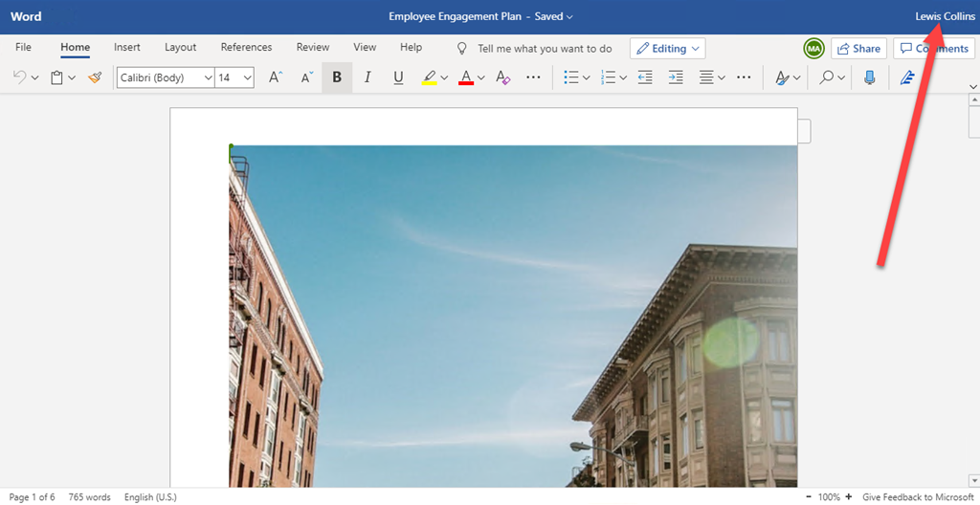Open Give Feedback to Microsoft link
The width and height of the screenshot is (980, 505).
917,497
